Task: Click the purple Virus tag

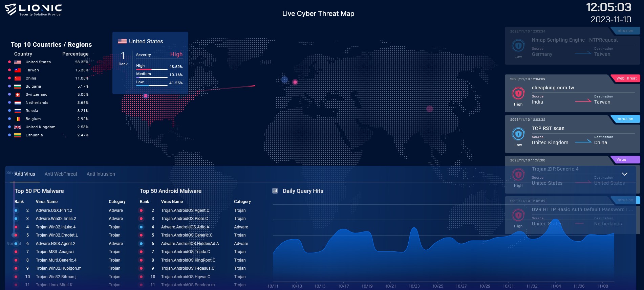Action: [621, 160]
